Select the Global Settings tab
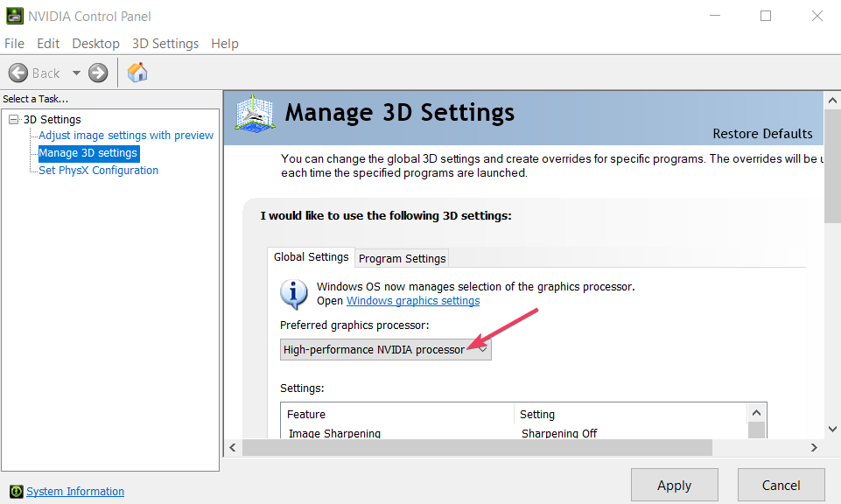 pos(312,256)
